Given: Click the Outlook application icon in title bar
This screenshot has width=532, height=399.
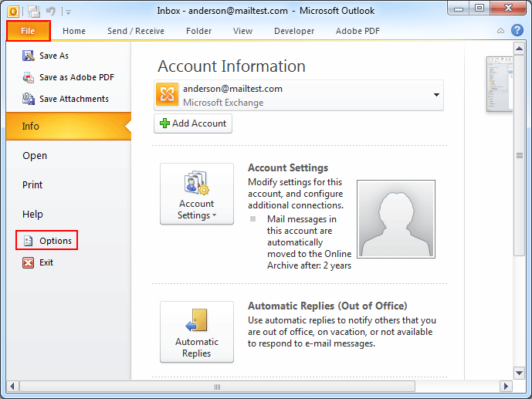Looking at the screenshot, I should [x=13, y=12].
